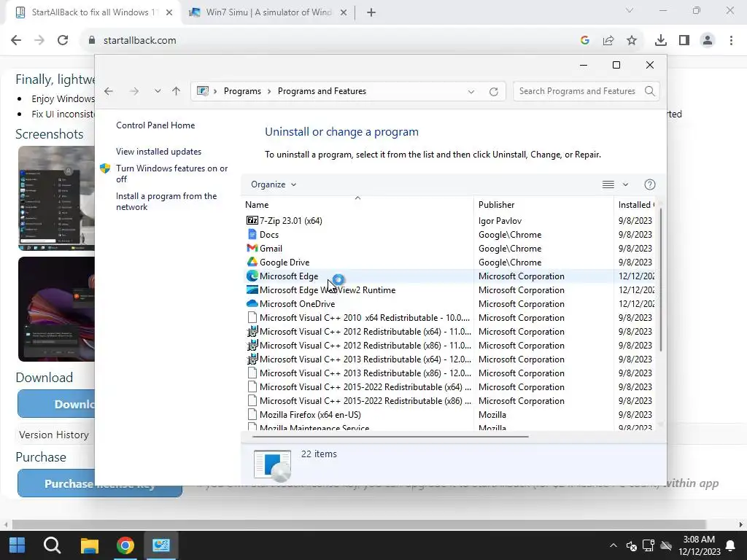The image size is (747, 560).
Task: Sort list by Publisher column
Action: pyautogui.click(x=543, y=204)
